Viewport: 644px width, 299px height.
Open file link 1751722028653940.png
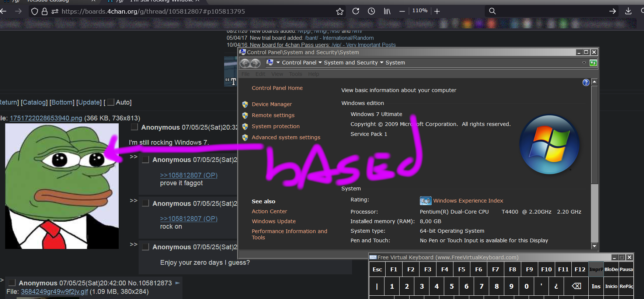[x=46, y=118]
